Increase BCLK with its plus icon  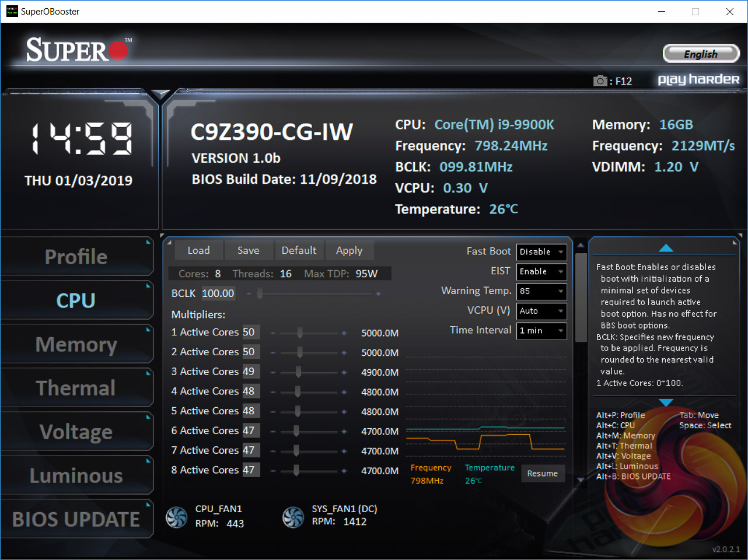point(378,294)
